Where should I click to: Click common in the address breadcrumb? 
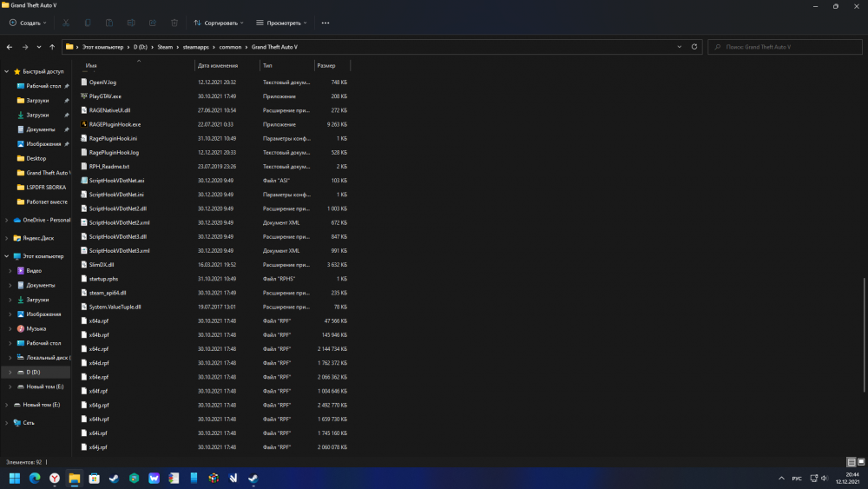tap(230, 47)
